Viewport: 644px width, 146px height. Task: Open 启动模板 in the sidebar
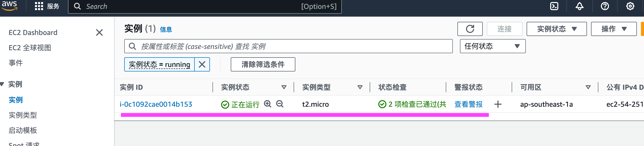point(23,130)
